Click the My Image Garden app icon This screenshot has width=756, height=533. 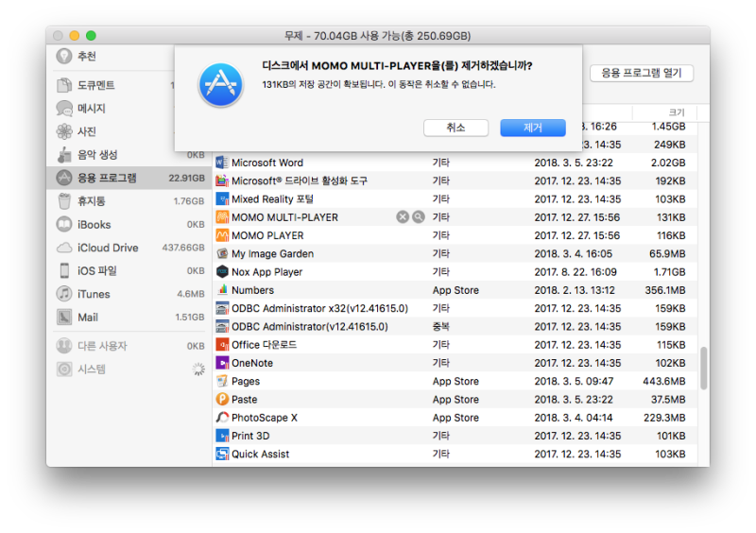[222, 253]
